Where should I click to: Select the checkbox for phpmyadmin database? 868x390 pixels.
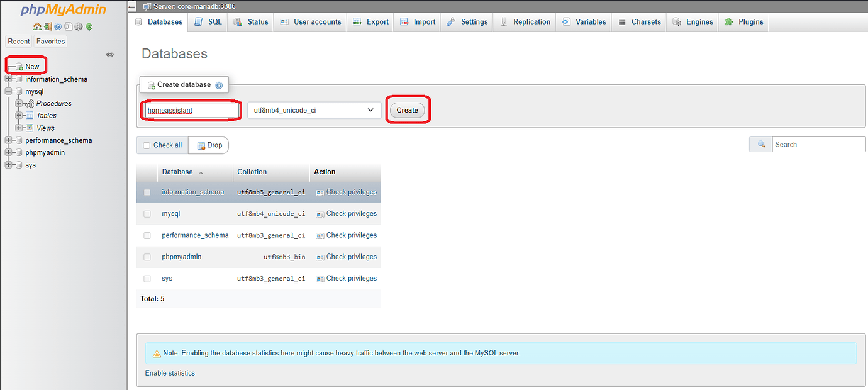147,257
